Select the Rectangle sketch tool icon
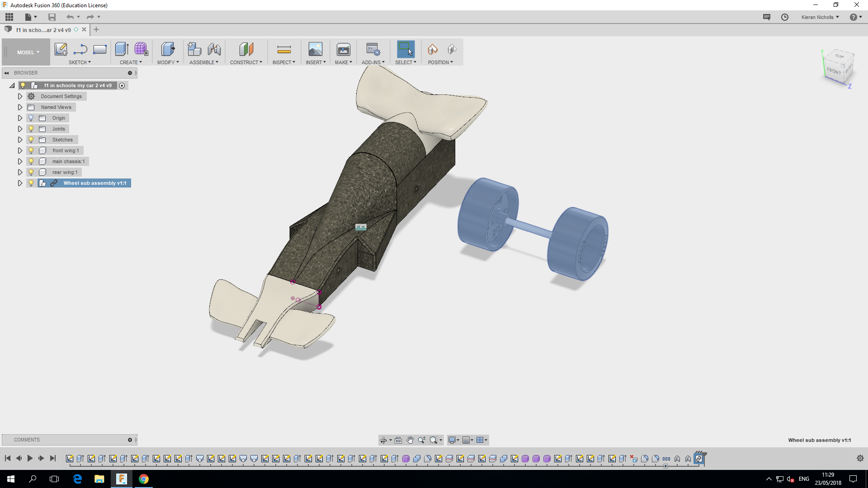The image size is (868, 488). click(100, 49)
